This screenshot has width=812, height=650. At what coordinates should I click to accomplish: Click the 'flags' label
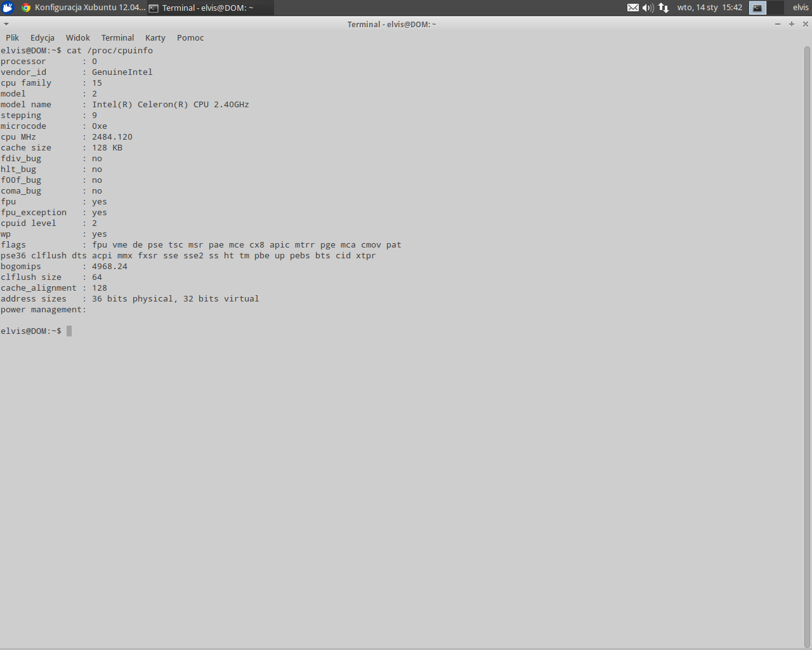[13, 245]
